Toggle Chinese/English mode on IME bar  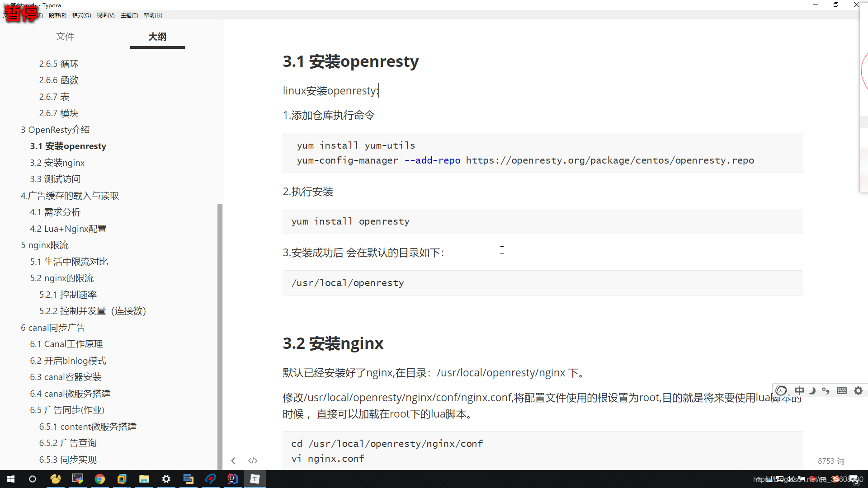[x=799, y=390]
